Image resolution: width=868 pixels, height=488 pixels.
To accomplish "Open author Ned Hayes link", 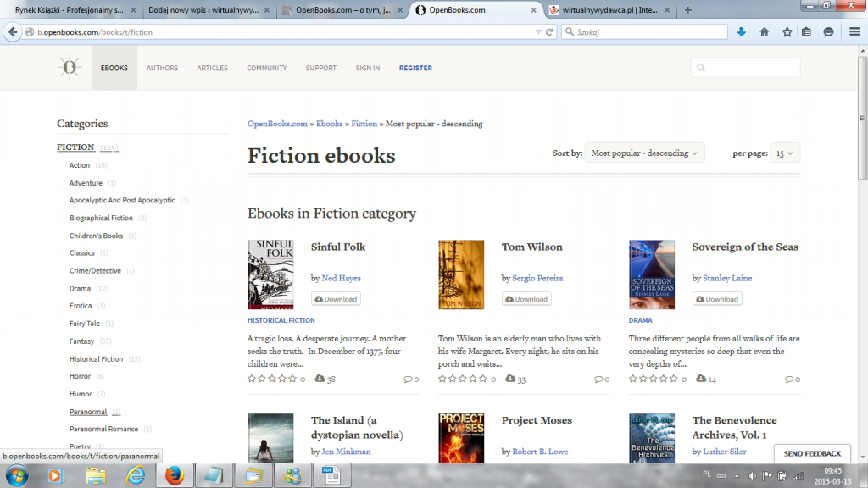I will point(341,278).
